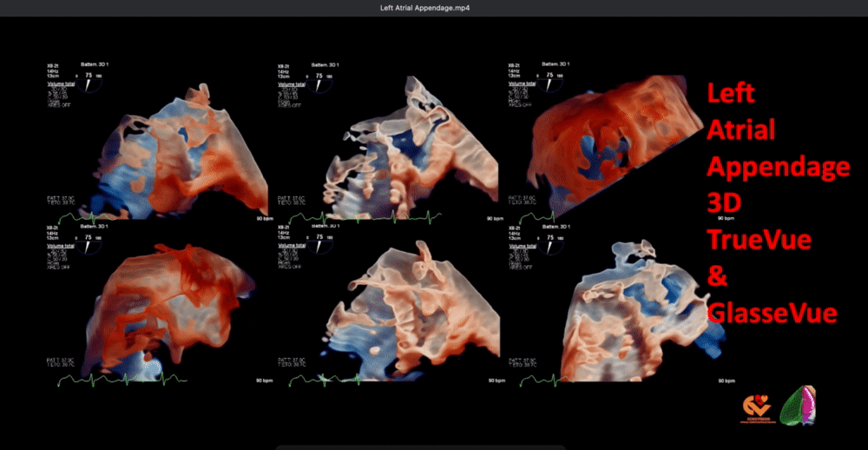Click "90 bpm" under the bottom-middle panel
The width and height of the screenshot is (868, 450).
pos(496,381)
